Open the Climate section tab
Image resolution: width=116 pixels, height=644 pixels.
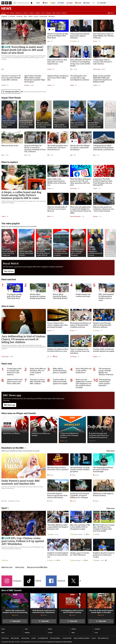tap(64, 13)
